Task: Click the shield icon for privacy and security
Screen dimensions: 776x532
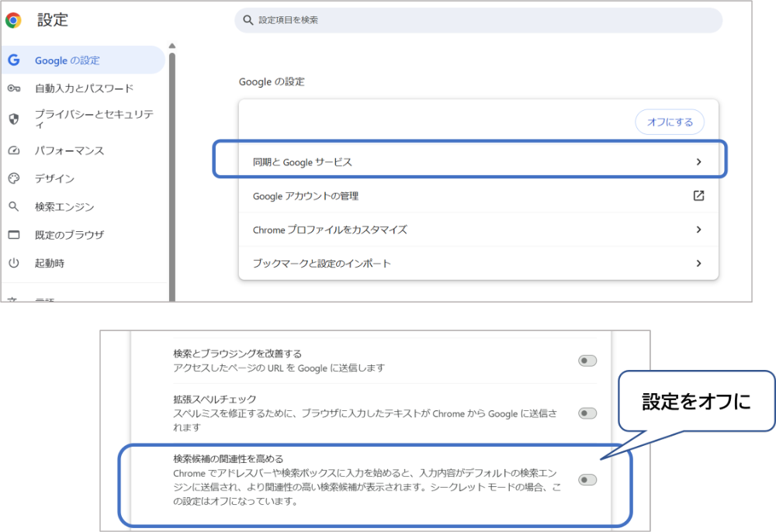Action: (14, 119)
